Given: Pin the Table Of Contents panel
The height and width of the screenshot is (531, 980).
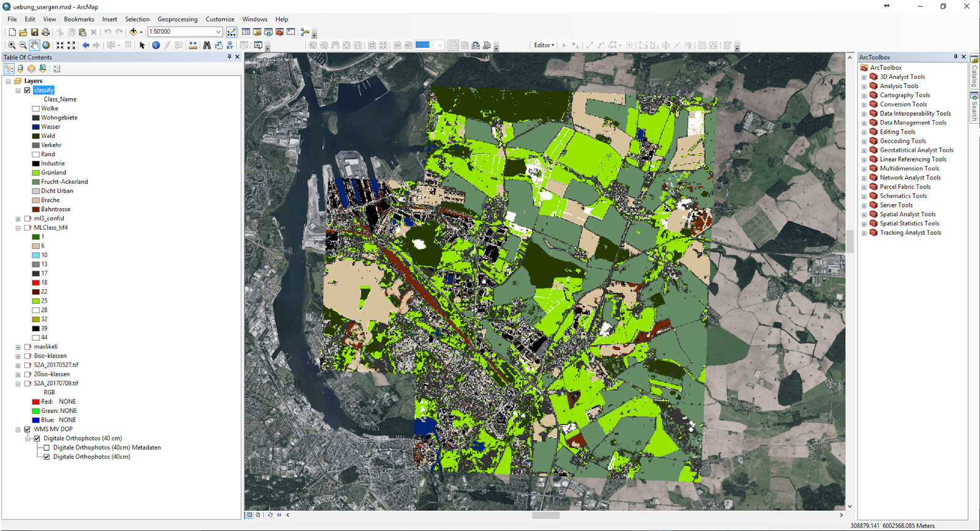Looking at the screenshot, I should click(x=230, y=57).
